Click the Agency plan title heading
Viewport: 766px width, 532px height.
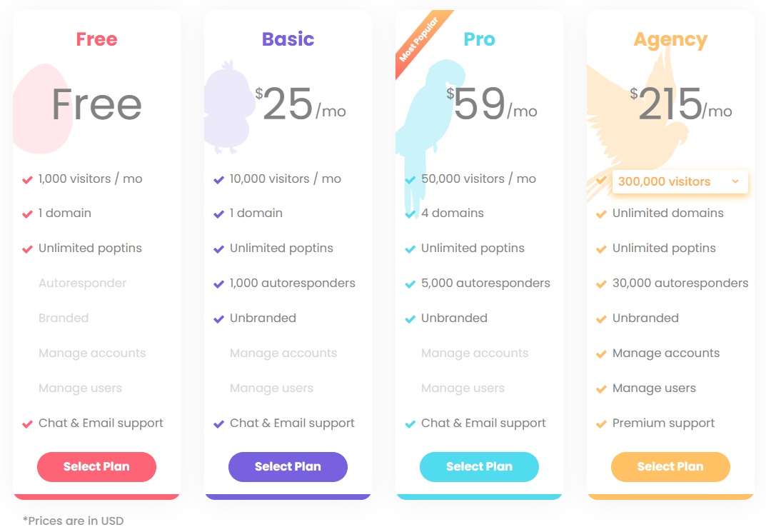(670, 40)
